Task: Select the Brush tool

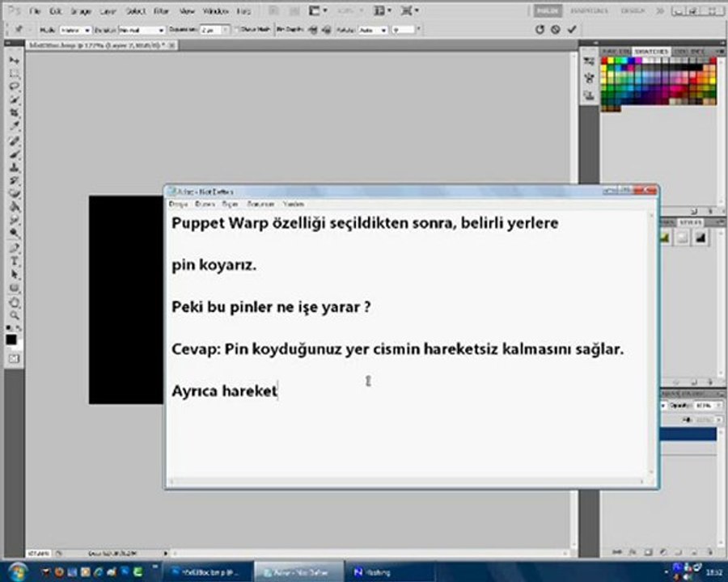Action: (14, 154)
